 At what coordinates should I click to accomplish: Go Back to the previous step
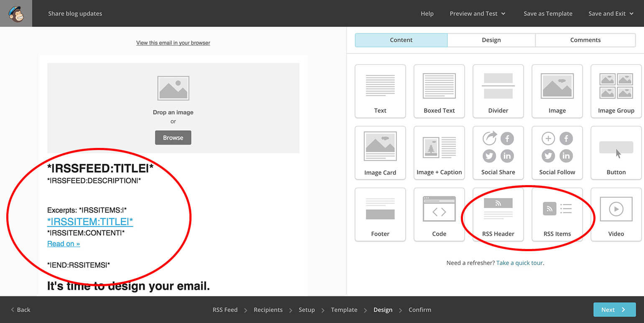pos(20,310)
